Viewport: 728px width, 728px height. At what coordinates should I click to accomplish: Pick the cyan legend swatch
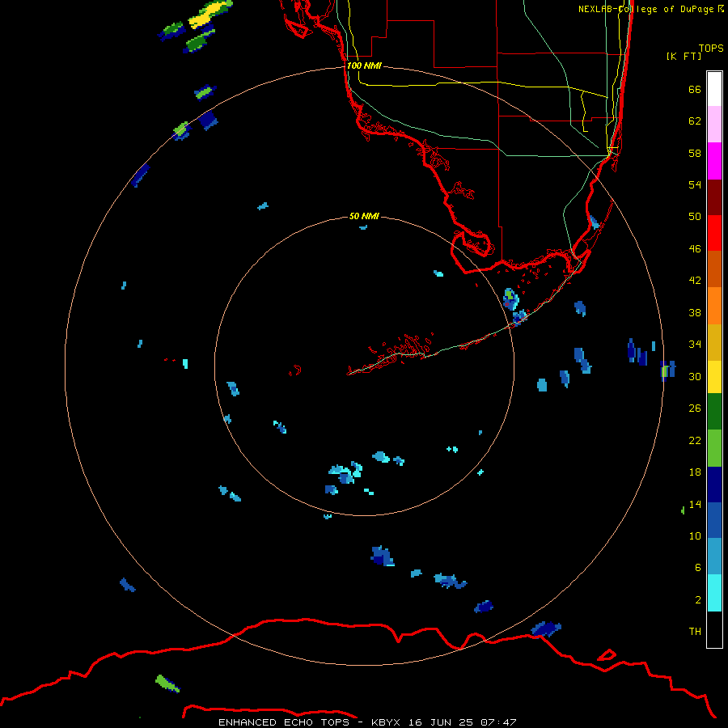coord(714,593)
